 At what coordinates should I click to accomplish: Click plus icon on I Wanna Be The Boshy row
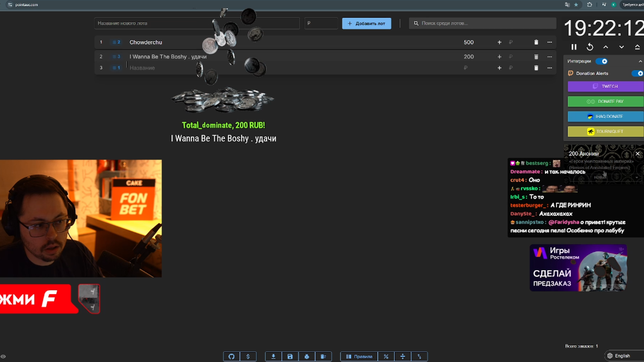coord(499,57)
